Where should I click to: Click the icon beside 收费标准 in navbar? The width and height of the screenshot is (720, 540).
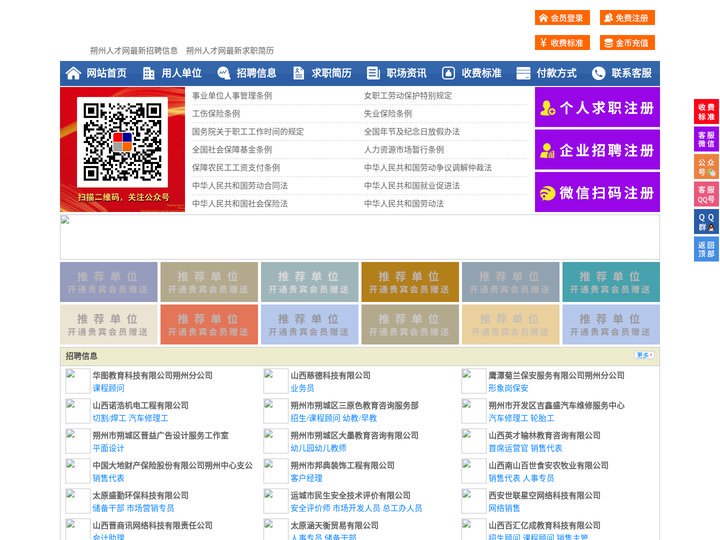pos(448,73)
